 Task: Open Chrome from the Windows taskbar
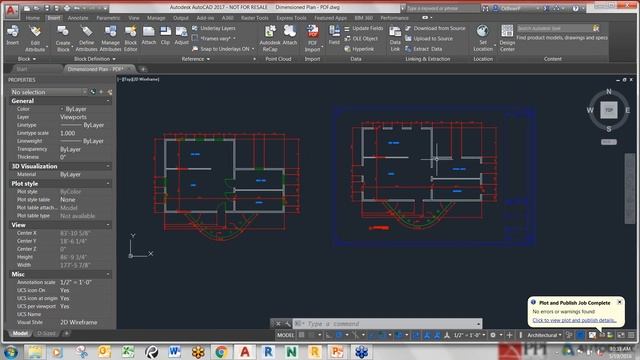221,351
